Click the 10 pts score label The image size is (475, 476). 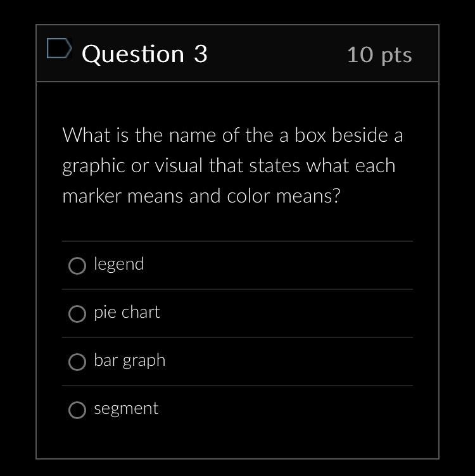(x=379, y=55)
